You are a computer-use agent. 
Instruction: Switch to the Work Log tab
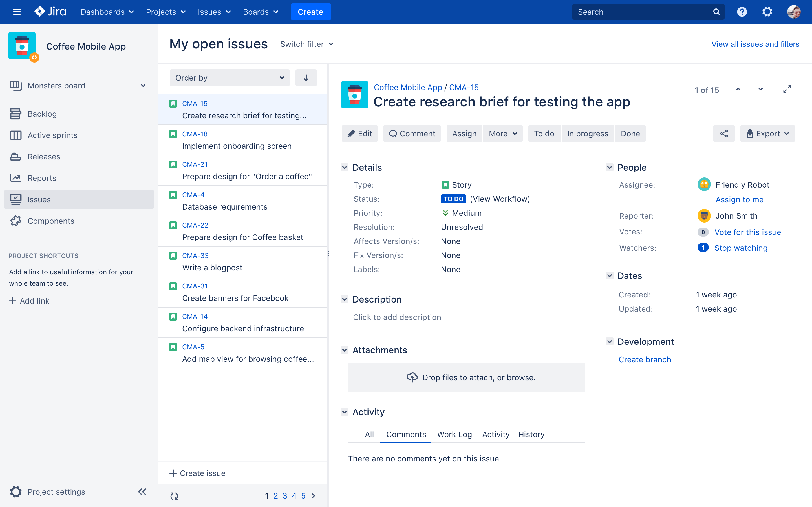click(x=454, y=434)
